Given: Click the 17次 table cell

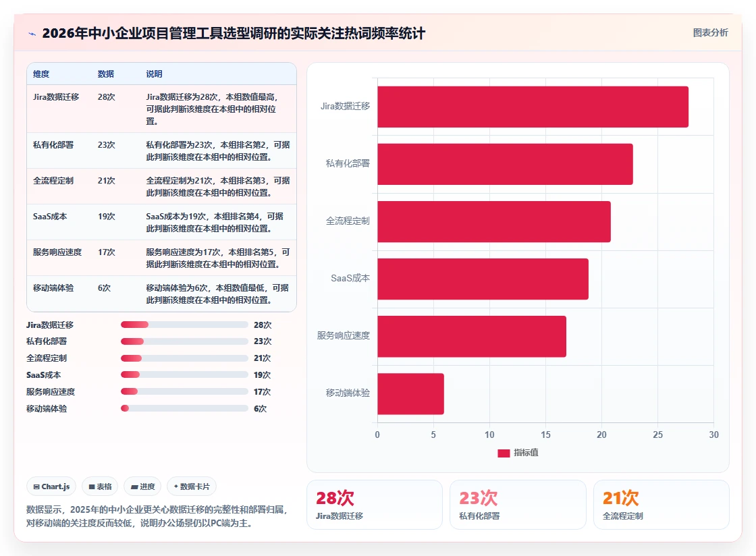Looking at the screenshot, I should (106, 252).
